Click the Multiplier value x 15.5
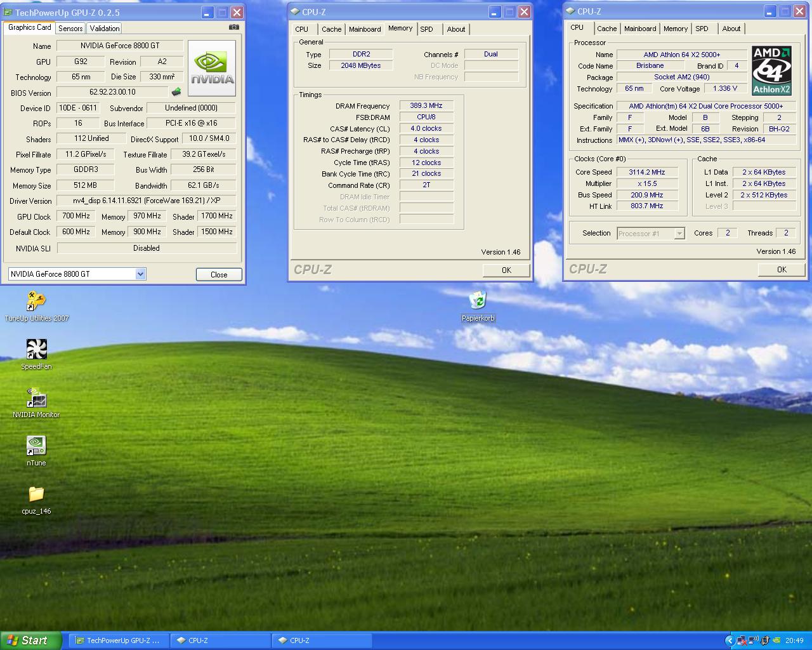This screenshot has width=812, height=650. coord(646,183)
